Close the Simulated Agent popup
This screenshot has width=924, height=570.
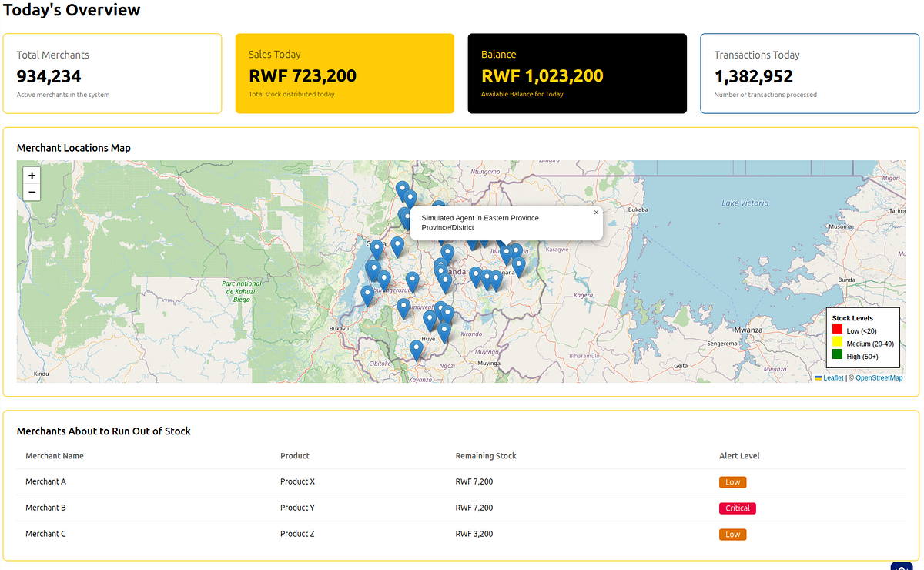[x=596, y=213]
